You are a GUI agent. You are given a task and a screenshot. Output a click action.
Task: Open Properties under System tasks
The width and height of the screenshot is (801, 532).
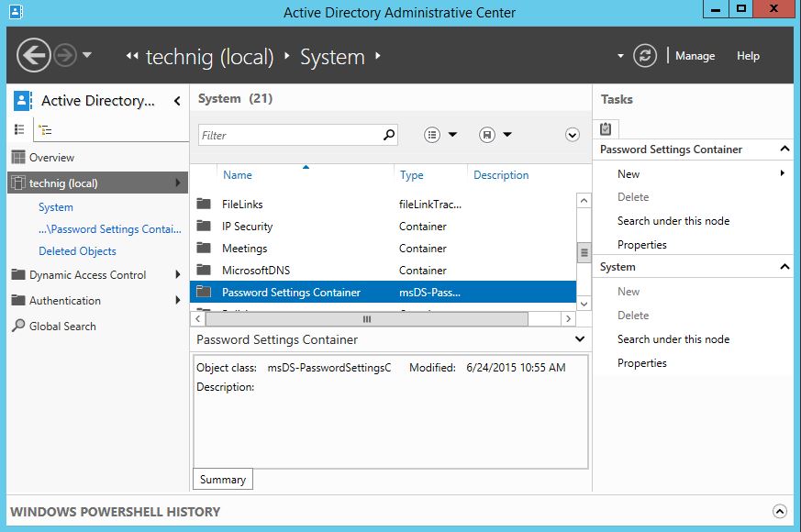point(641,363)
